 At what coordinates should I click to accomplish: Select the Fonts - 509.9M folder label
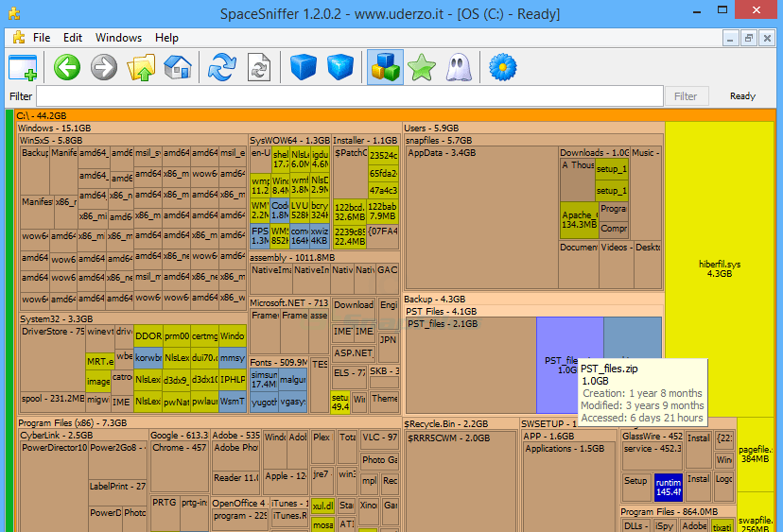click(279, 362)
